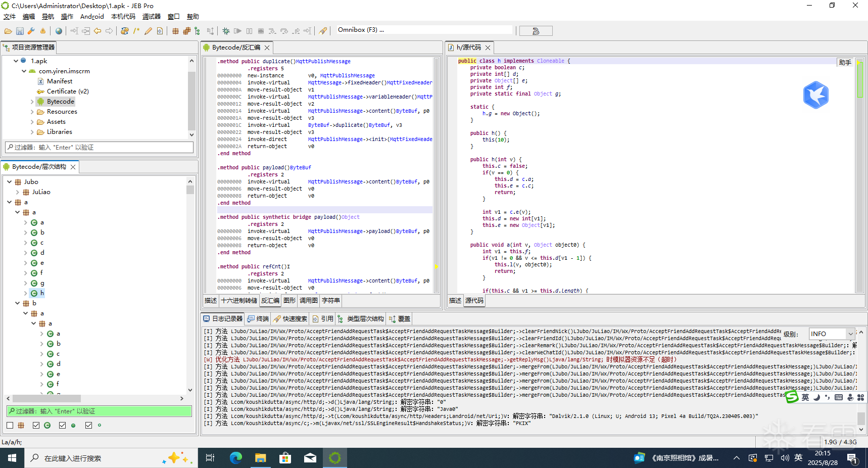Toggle the checkbox next to the solid green dot
Viewport: 868px width, 468px height.
tap(62, 426)
